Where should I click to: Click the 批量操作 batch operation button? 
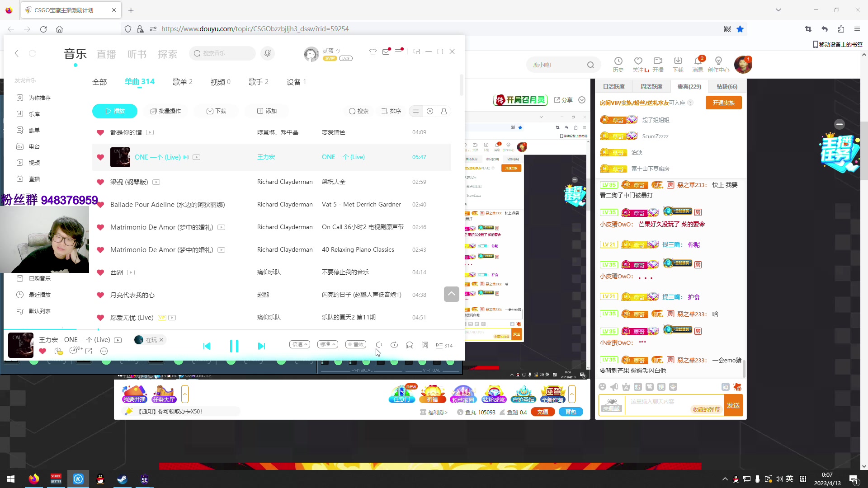pos(165,111)
